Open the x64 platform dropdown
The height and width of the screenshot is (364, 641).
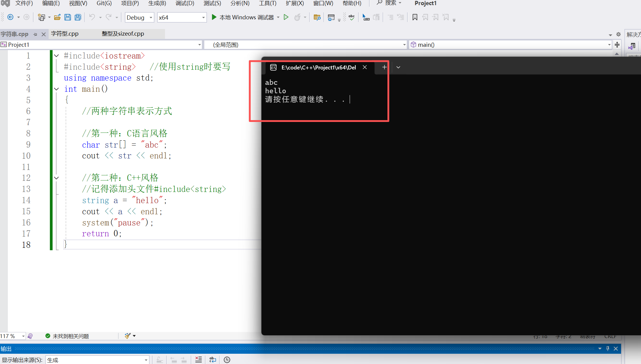click(203, 18)
